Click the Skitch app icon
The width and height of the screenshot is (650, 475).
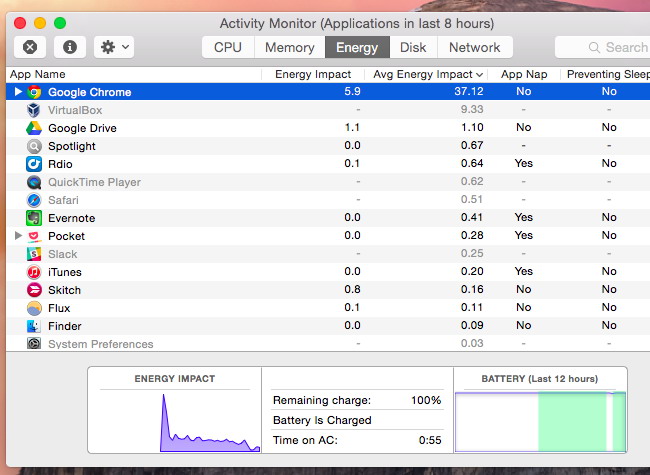pyautogui.click(x=34, y=290)
